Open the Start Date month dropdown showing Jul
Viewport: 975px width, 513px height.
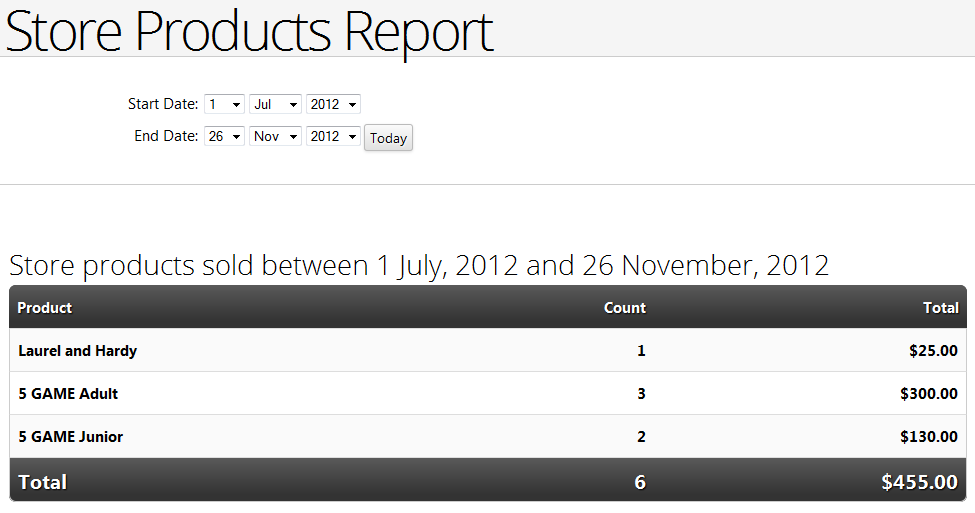pos(275,104)
